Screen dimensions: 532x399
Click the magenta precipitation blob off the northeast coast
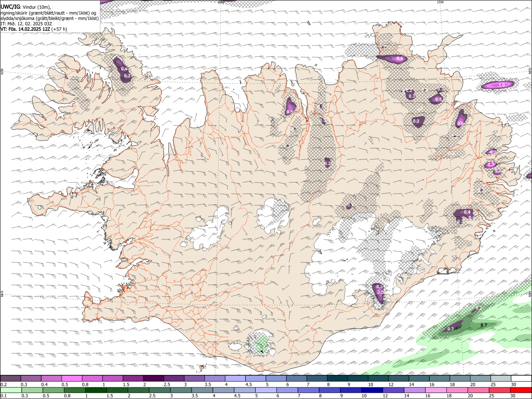pos(498,85)
